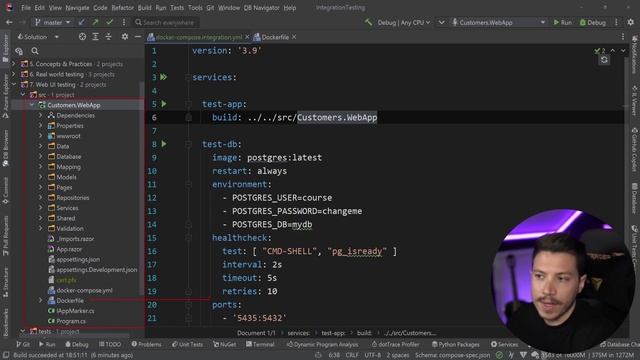Select the wwwroot folder
The height and width of the screenshot is (360, 640).
tap(68, 136)
